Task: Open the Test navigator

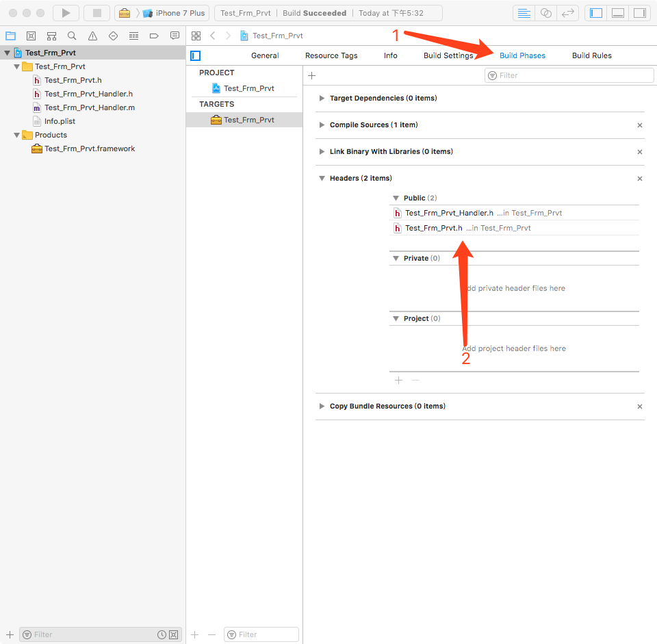Action: (x=113, y=36)
